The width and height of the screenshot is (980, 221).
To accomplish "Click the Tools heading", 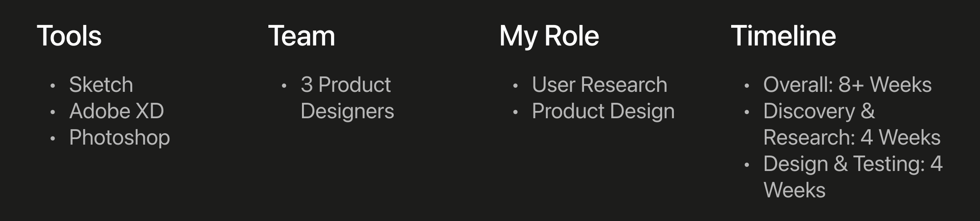I will click(x=69, y=36).
